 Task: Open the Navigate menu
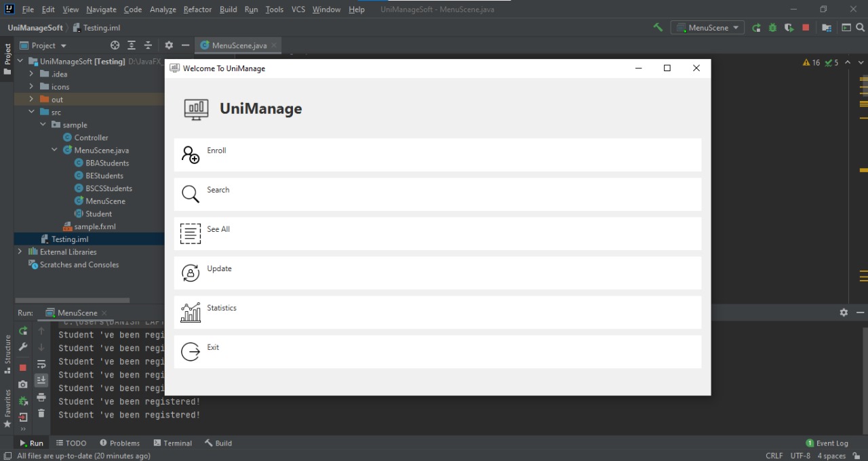pyautogui.click(x=101, y=9)
